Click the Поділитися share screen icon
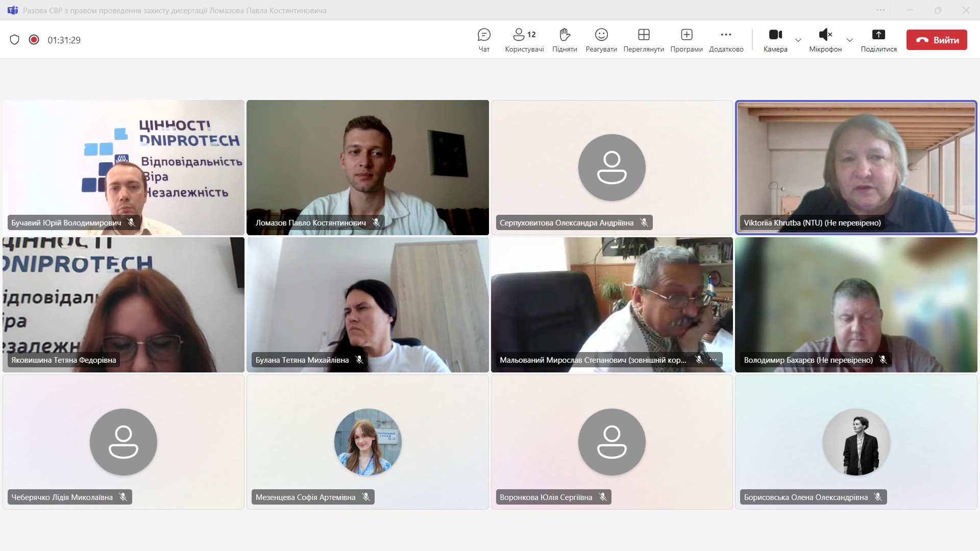Image resolution: width=980 pixels, height=551 pixels. click(878, 40)
